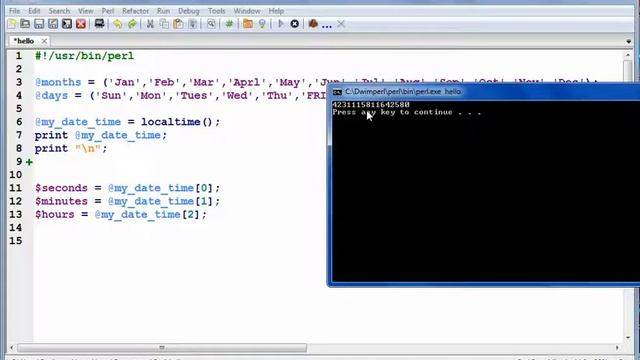Run the script with the play icon
This screenshot has height=360, width=640.
(x=280, y=24)
